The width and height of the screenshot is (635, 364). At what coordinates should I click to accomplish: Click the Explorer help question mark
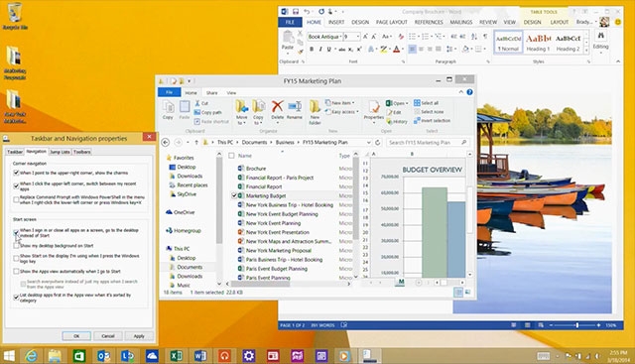coord(469,92)
